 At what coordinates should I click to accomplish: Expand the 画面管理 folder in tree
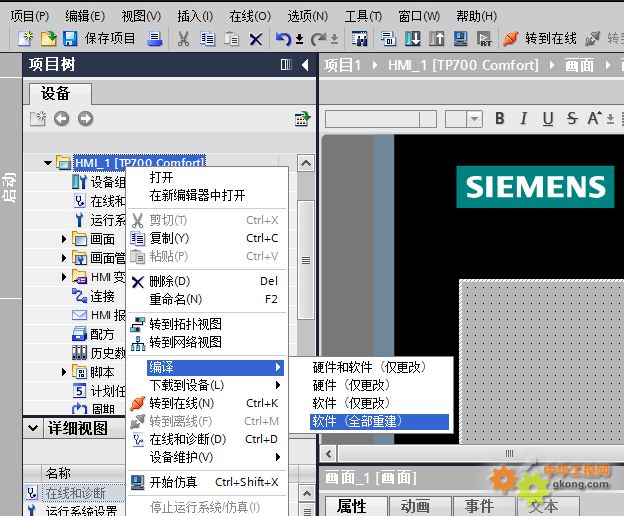click(x=64, y=258)
